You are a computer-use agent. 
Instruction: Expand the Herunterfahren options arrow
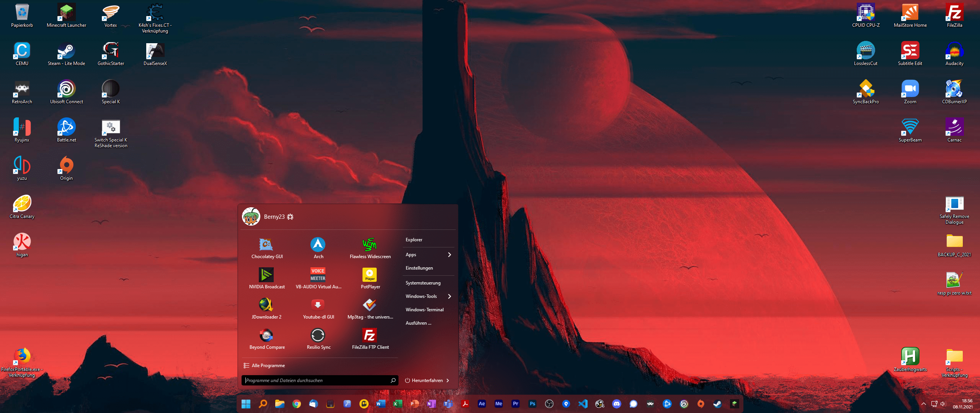coord(448,380)
